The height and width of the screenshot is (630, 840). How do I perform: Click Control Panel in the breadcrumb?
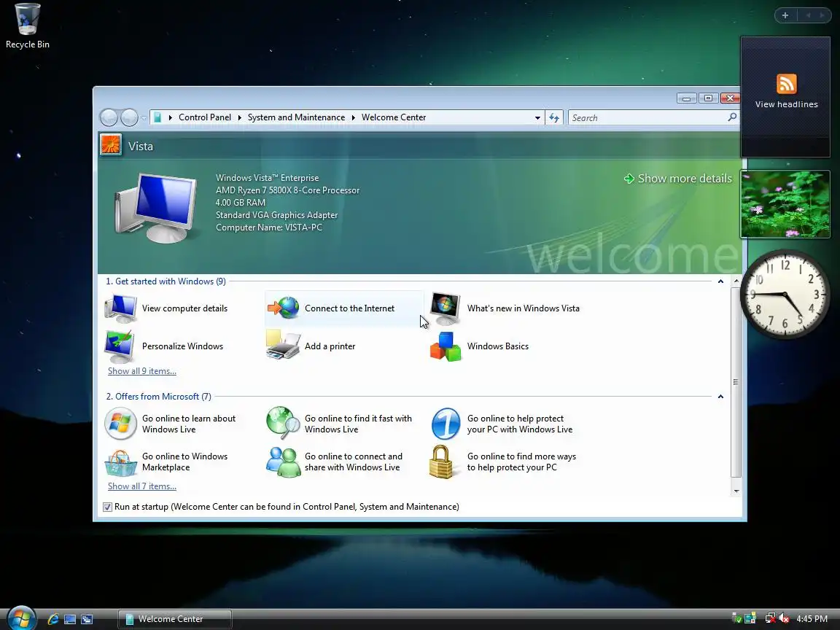click(x=205, y=117)
